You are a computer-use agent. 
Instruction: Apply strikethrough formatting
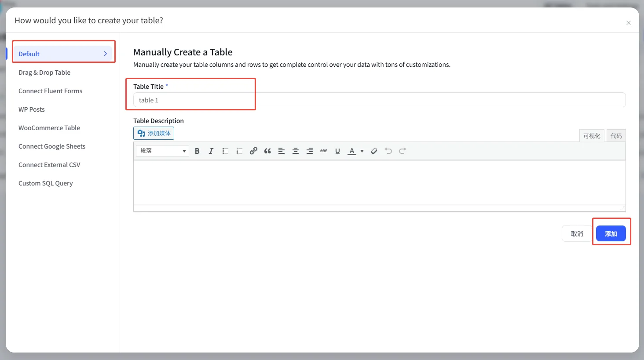coord(324,151)
